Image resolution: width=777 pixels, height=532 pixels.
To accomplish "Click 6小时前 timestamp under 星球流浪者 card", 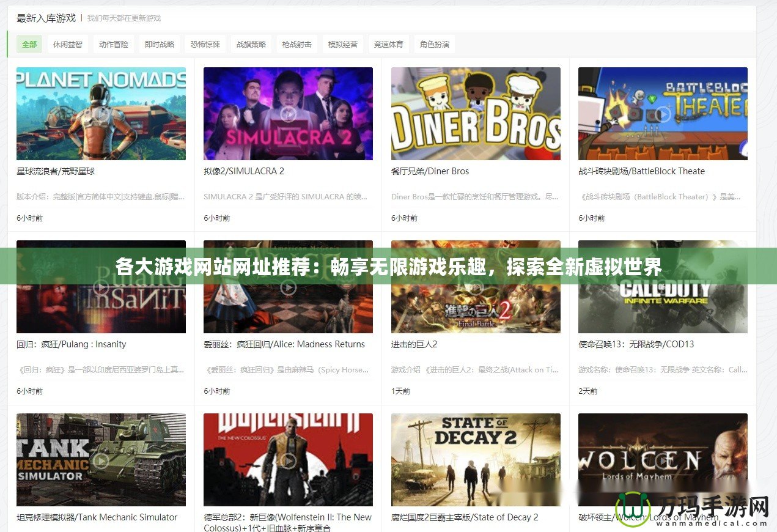I will pyautogui.click(x=29, y=218).
